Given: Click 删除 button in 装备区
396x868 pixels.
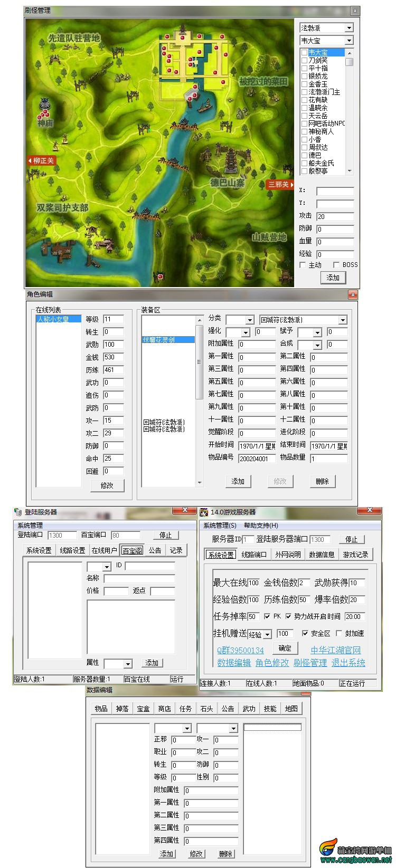Looking at the screenshot, I should (x=322, y=481).
